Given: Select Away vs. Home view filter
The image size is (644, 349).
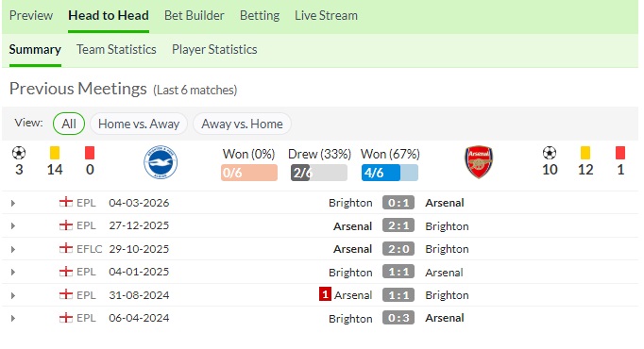Looking at the screenshot, I should tap(242, 124).
